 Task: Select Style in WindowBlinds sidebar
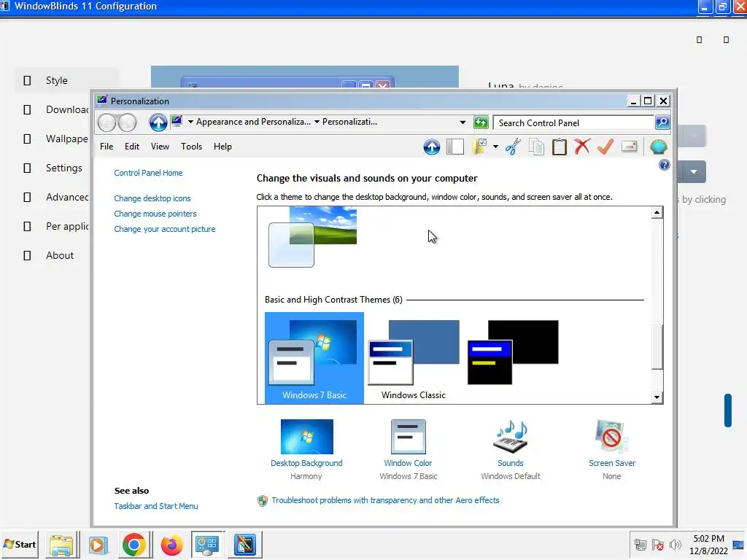pyautogui.click(x=57, y=80)
